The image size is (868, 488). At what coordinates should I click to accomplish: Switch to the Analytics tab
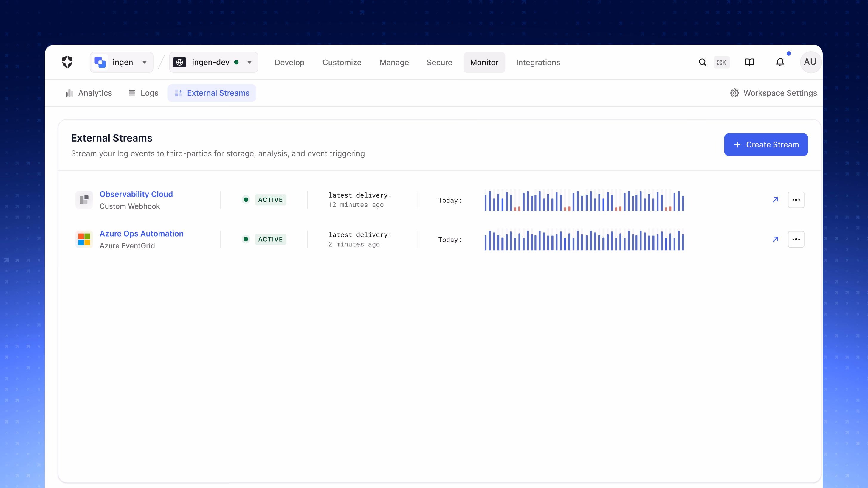(89, 93)
